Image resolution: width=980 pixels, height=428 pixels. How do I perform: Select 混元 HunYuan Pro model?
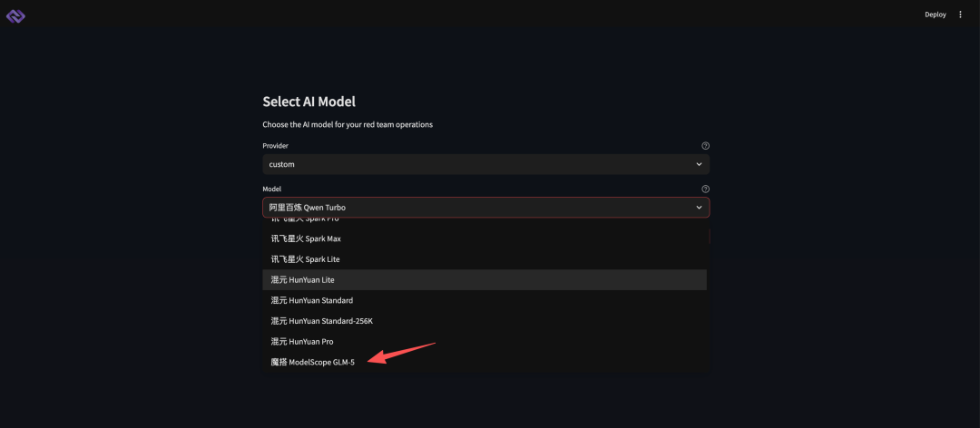(x=302, y=342)
